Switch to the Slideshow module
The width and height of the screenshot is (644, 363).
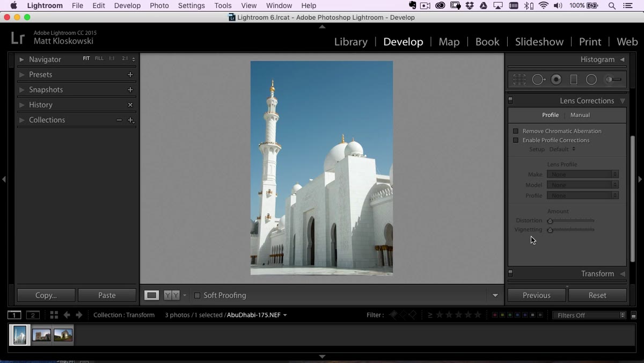[539, 42]
